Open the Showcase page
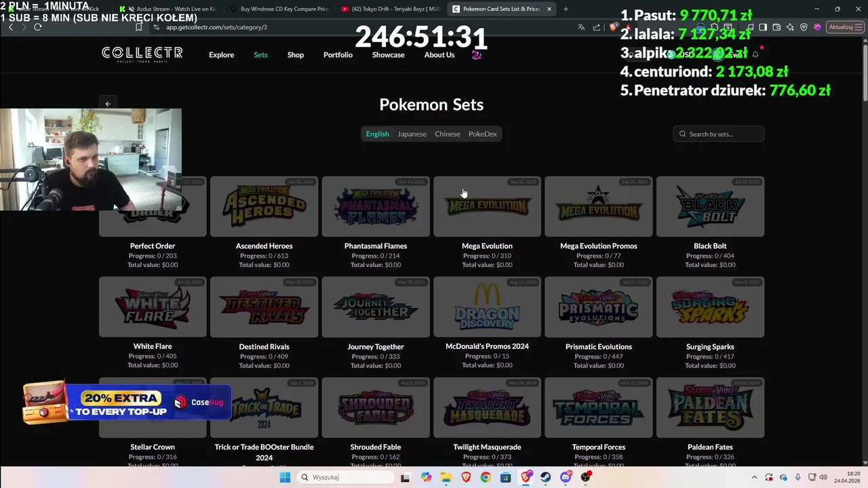 pos(388,55)
